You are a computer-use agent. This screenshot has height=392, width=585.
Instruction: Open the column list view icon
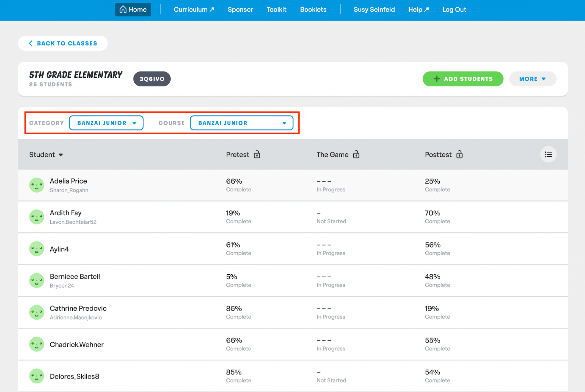coord(548,154)
